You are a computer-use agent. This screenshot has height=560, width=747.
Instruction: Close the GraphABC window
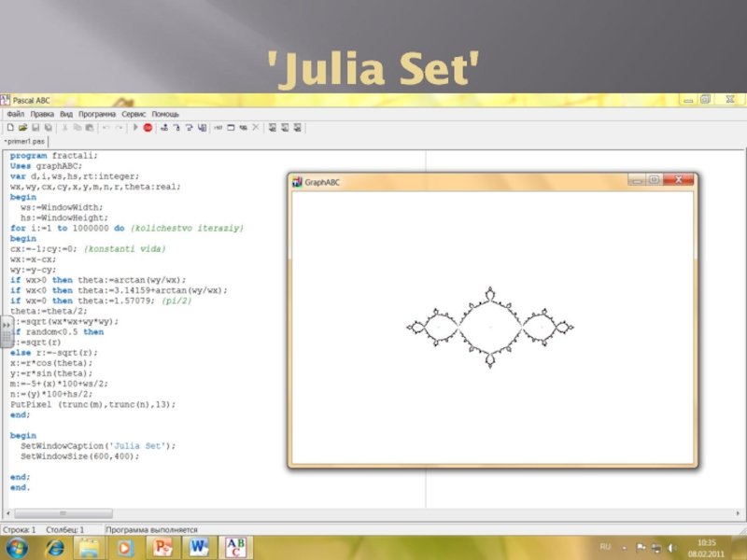coord(681,180)
